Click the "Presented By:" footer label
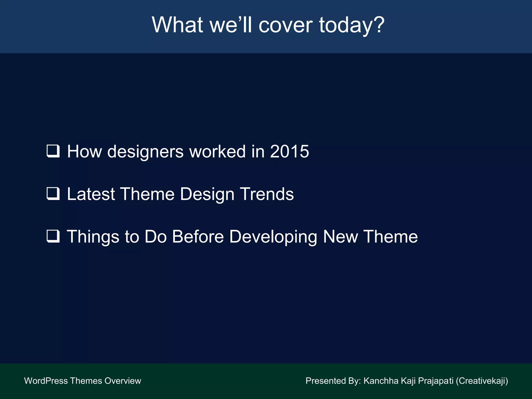Viewport: 532px width, 399px height. (x=333, y=381)
